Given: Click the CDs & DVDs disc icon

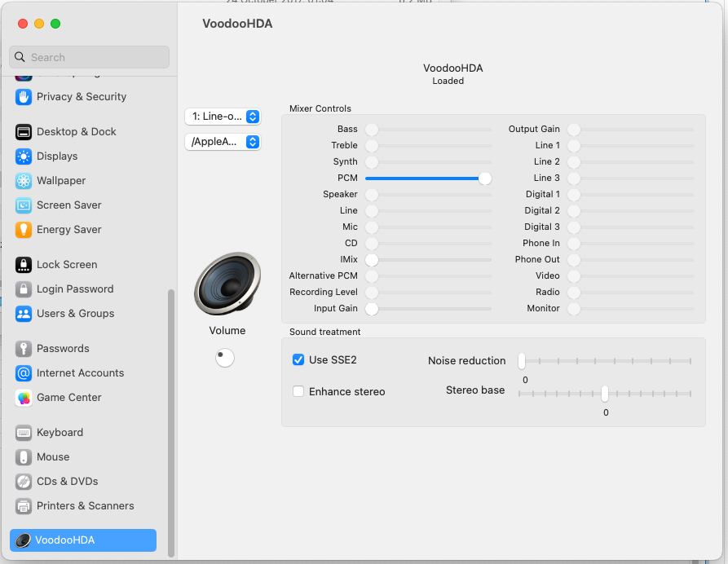Looking at the screenshot, I should [x=23, y=482].
